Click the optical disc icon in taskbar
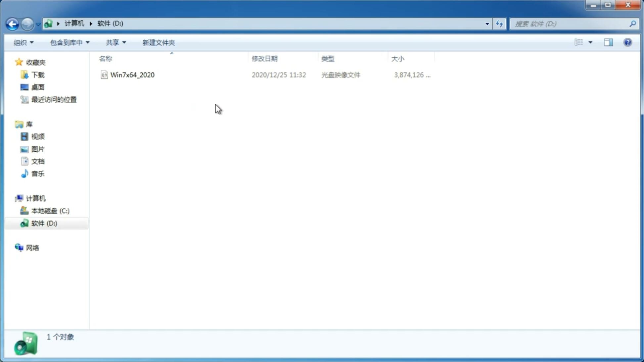644x362 pixels. click(x=25, y=344)
